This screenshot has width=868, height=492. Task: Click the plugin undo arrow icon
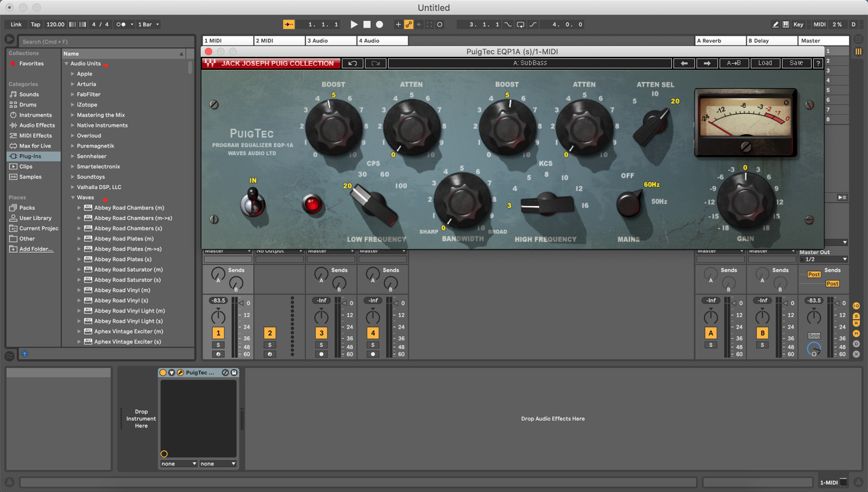point(353,63)
